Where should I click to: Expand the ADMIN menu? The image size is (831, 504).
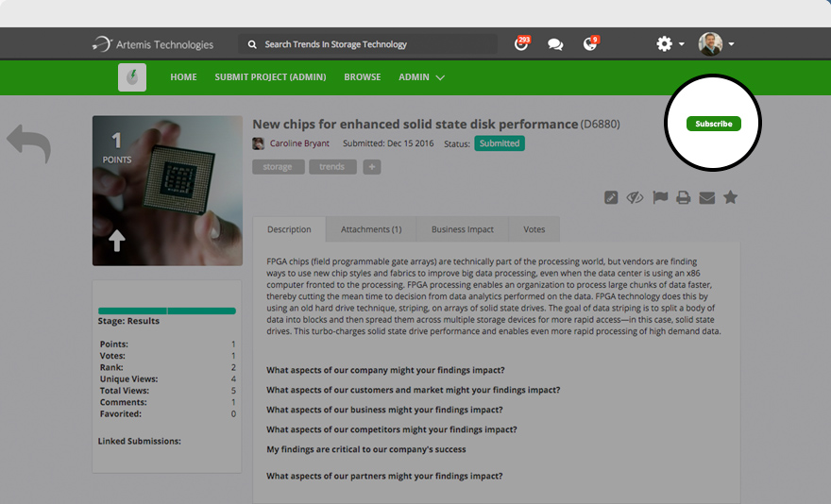click(421, 77)
